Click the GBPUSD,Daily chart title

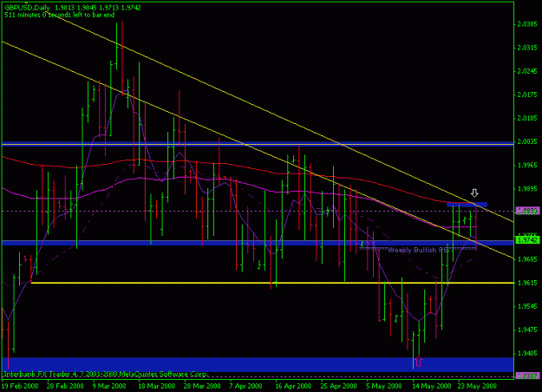[27, 8]
